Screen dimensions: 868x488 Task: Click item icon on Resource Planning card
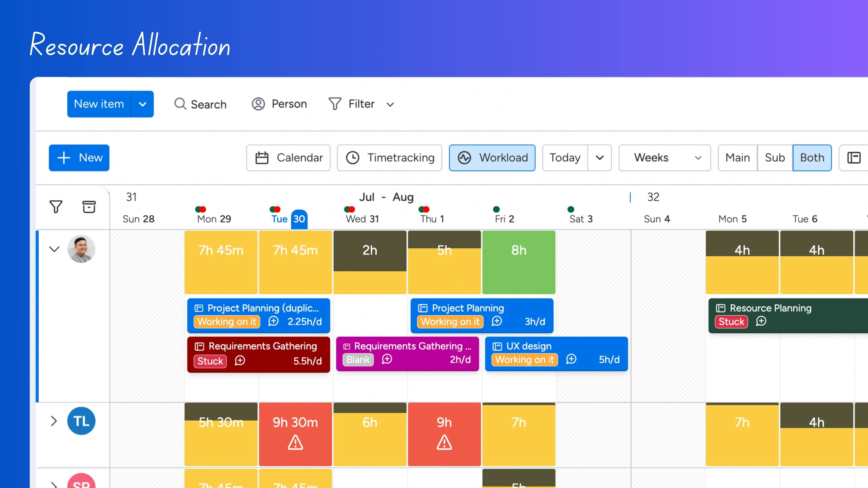(x=721, y=308)
